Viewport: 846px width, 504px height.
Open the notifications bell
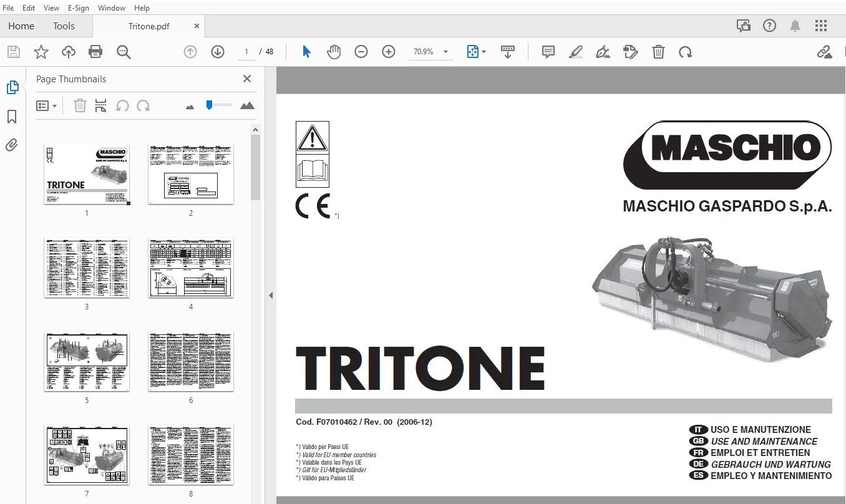point(795,26)
